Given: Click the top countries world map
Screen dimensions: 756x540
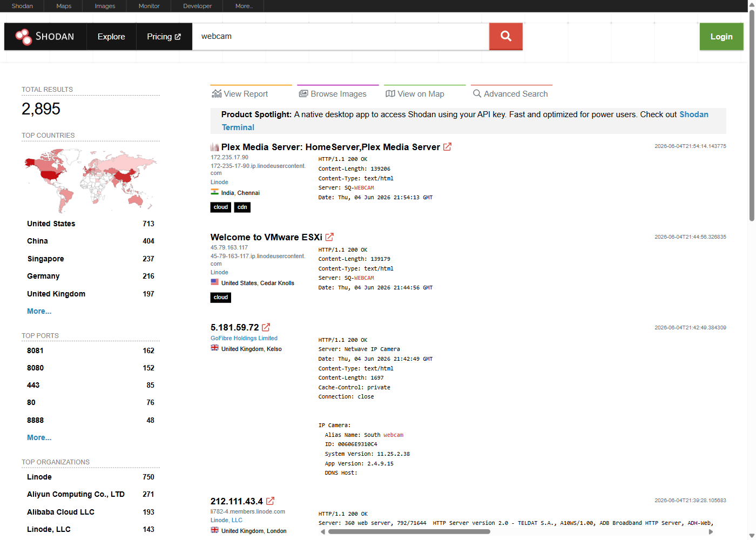Looking at the screenshot, I should pos(91,180).
